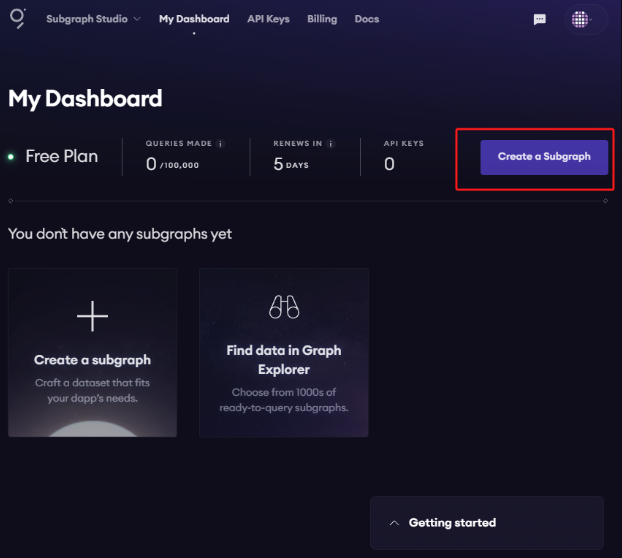Open the Billing section
The height and width of the screenshot is (558, 622).
[322, 19]
